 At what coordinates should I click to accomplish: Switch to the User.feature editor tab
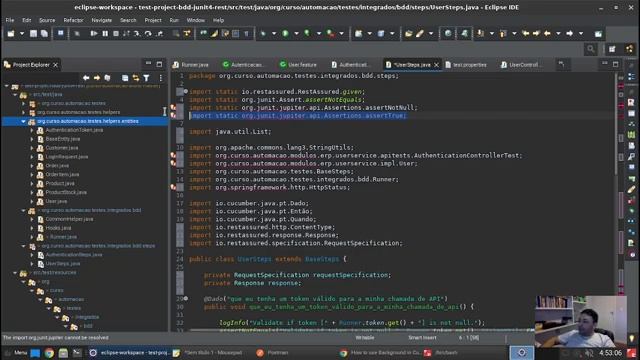coord(298,65)
